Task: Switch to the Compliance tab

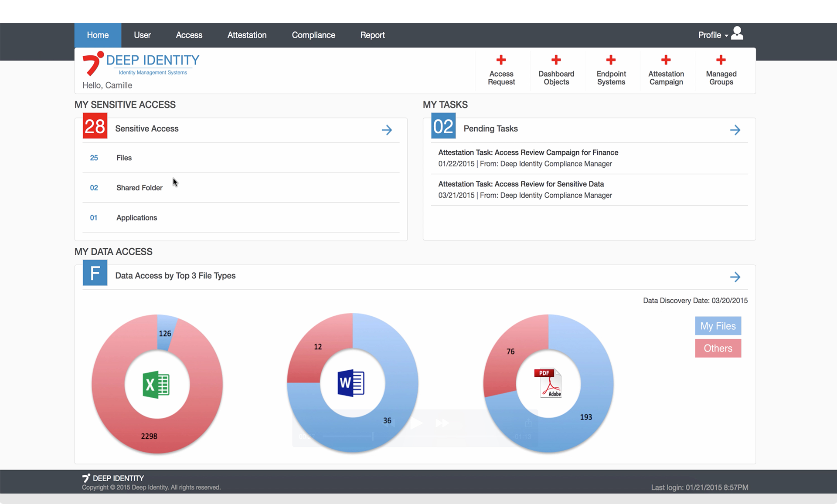Action: click(x=313, y=35)
